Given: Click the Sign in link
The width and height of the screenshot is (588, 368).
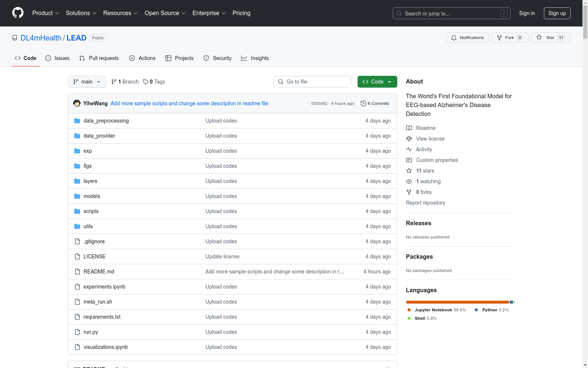Looking at the screenshot, I should point(527,13).
